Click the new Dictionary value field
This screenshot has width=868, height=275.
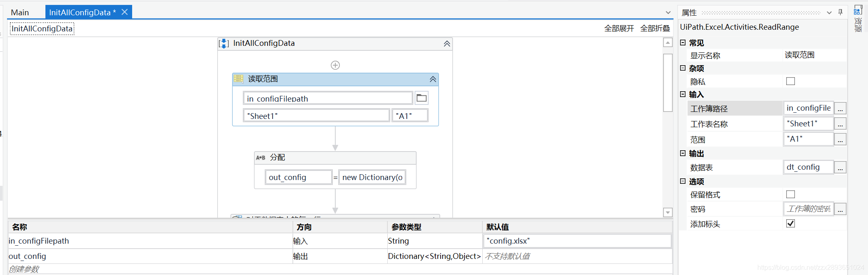[x=372, y=177]
